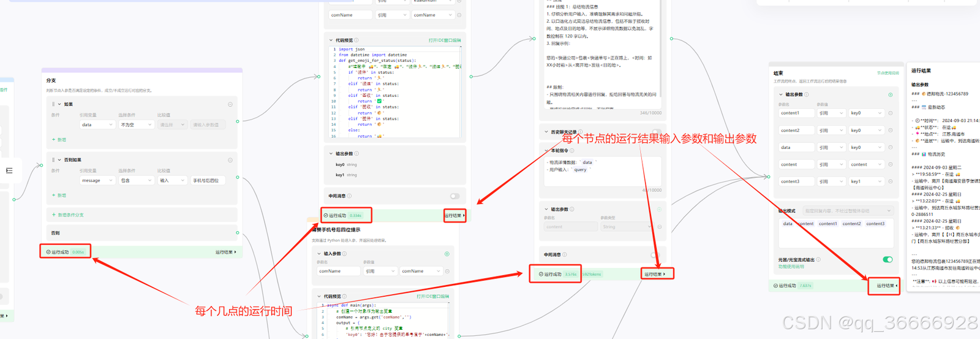The width and height of the screenshot is (980, 339).
Task: Open the 运行结果 panel of the 分支 node
Action: tap(225, 252)
